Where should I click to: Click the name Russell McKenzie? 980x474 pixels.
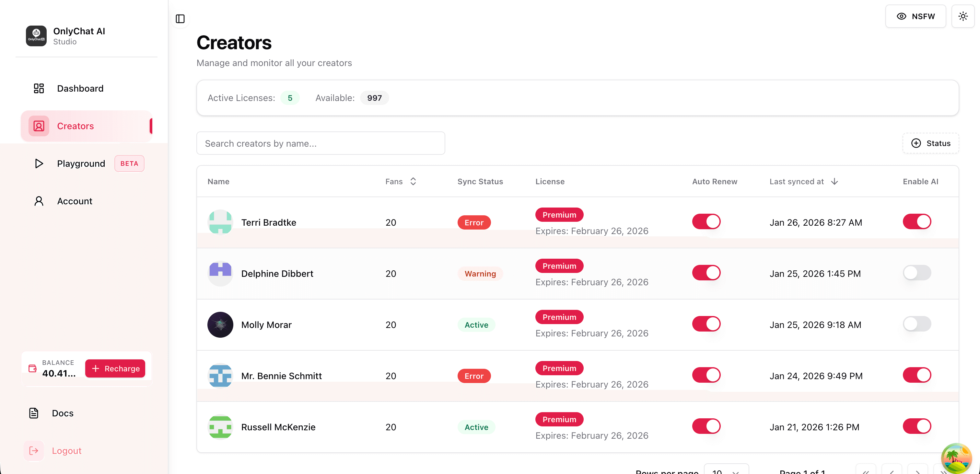[278, 427]
